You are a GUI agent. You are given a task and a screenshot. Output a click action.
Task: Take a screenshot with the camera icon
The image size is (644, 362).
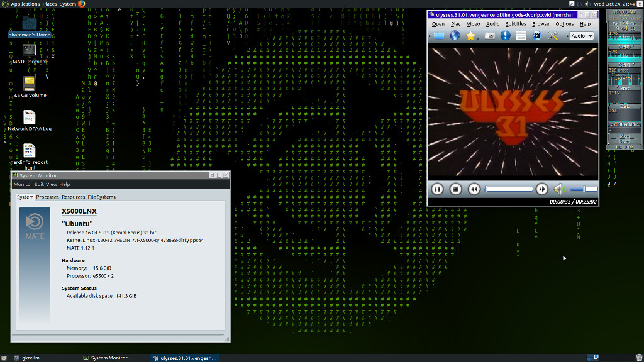[489, 36]
